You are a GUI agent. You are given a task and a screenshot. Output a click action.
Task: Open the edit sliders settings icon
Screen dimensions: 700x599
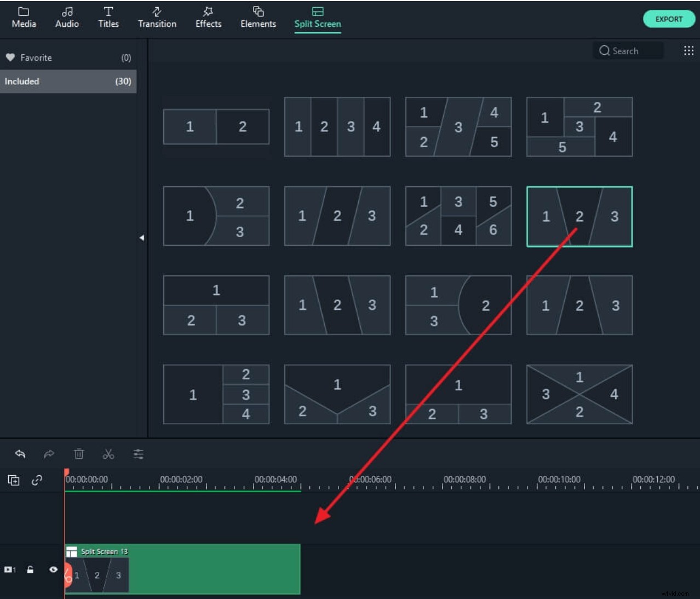coord(139,454)
